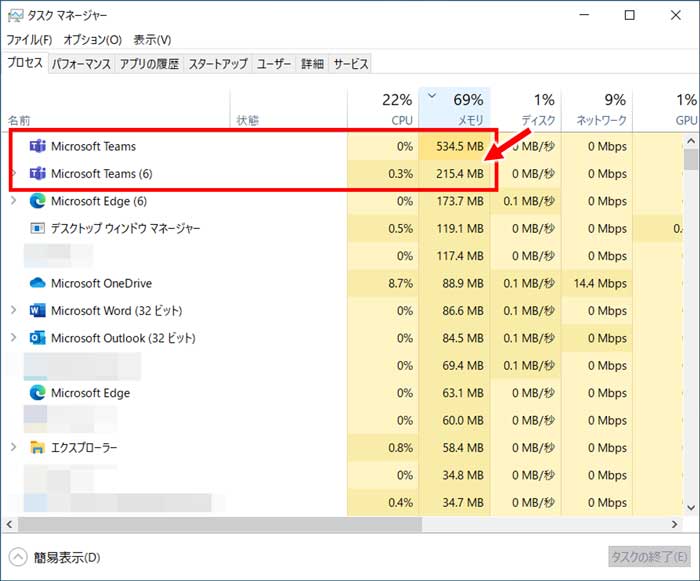Expand the Microsoft Teams (6) process group
Viewport: 700px width, 581px height.
(13, 174)
